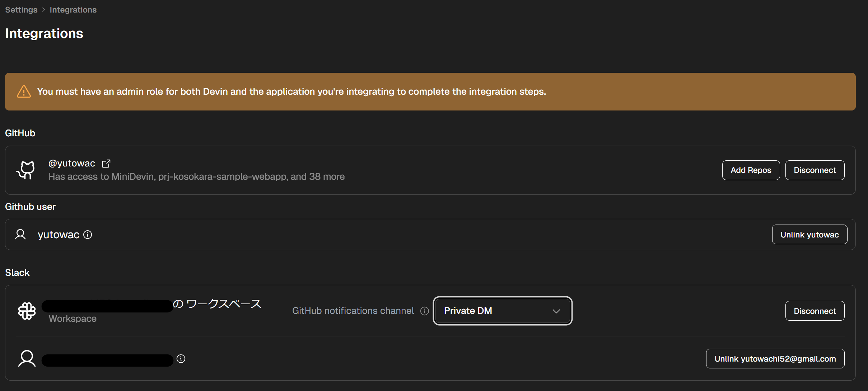This screenshot has height=391, width=868.
Task: Go to Settings in the breadcrumb
Action: point(21,10)
